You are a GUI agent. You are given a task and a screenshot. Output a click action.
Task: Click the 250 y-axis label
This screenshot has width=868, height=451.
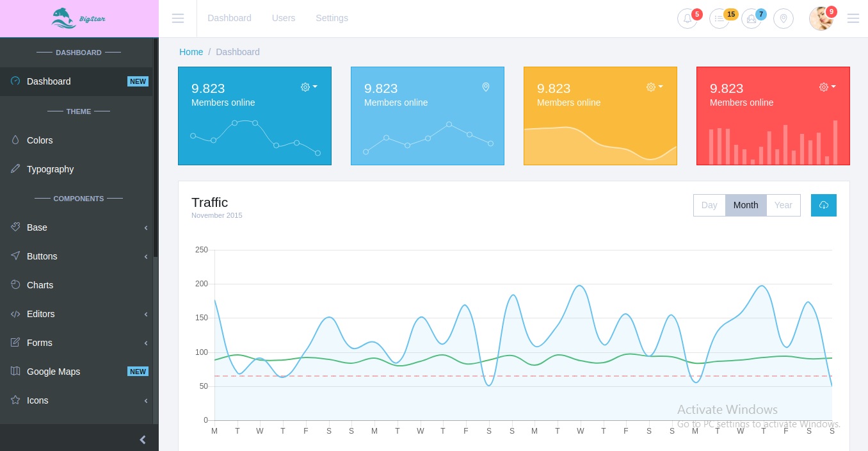202,250
